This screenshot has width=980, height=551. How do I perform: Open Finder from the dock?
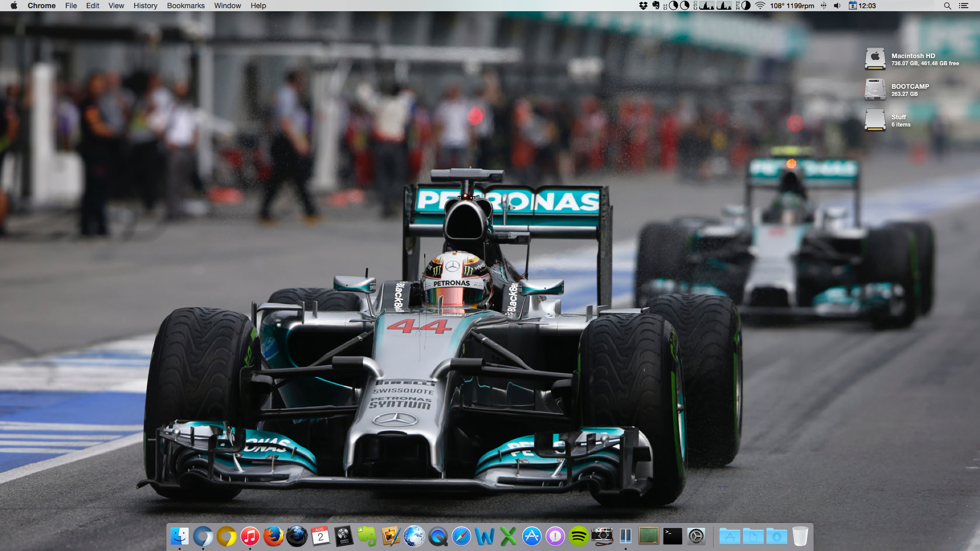pos(180,536)
